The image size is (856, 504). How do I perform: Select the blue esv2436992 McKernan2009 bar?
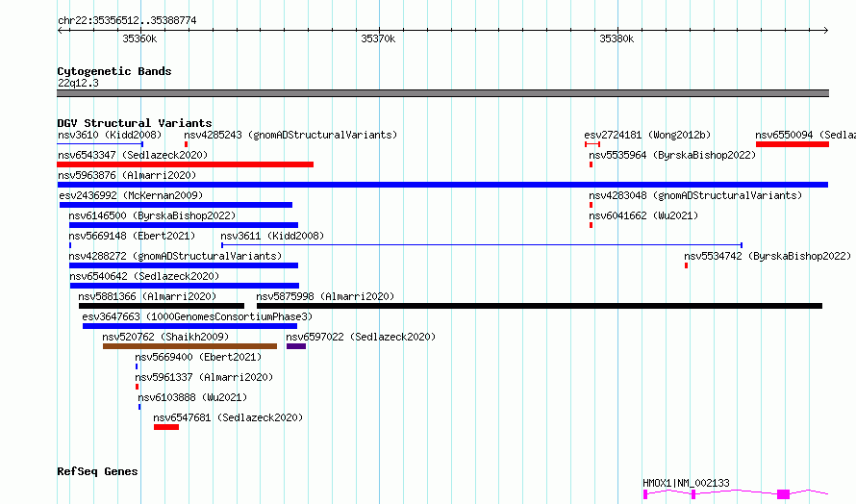click(x=176, y=205)
